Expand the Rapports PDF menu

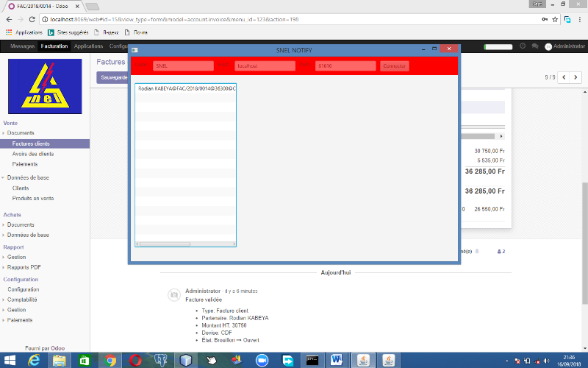24,267
